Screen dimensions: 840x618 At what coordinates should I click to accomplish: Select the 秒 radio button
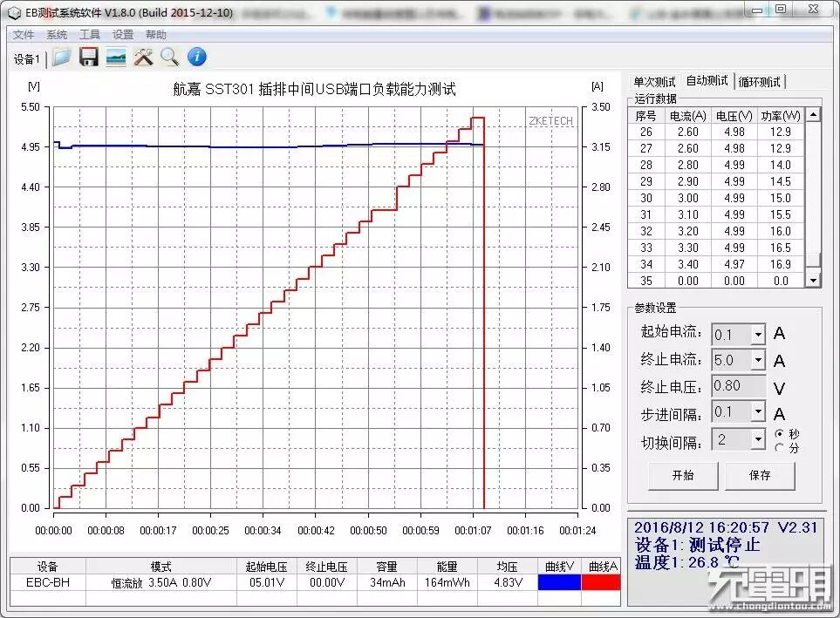780,434
